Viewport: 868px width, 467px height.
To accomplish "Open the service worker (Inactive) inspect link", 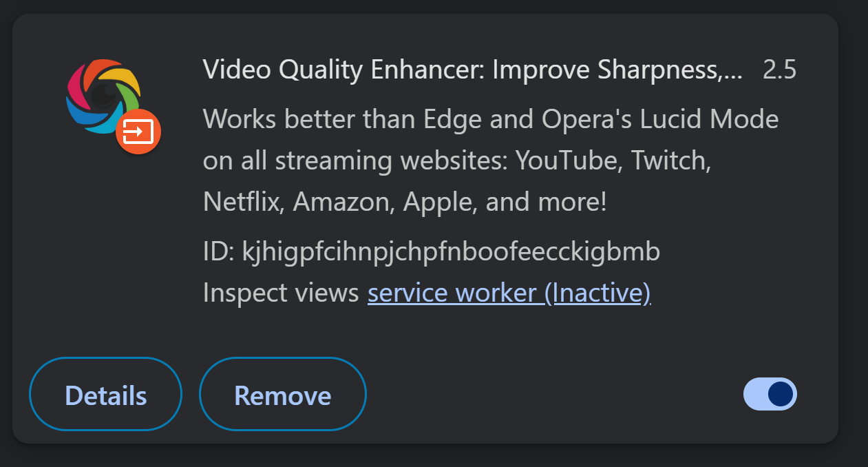I will click(509, 293).
